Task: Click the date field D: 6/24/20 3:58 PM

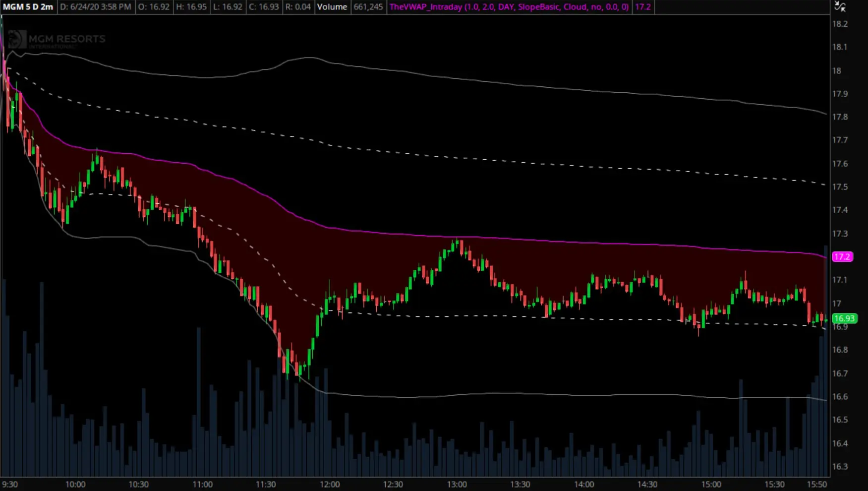Action: point(96,7)
